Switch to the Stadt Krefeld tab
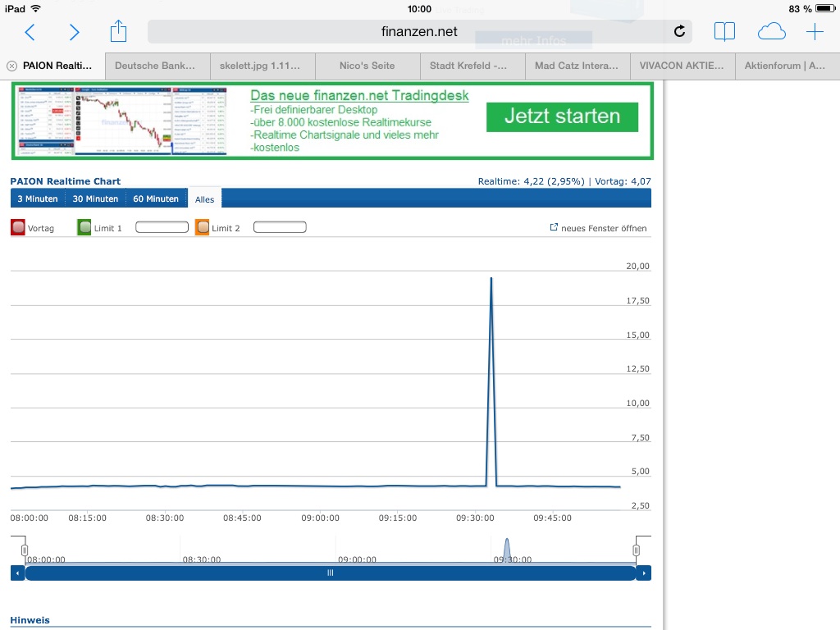Viewport: 840px width, 630px height. coord(473,66)
